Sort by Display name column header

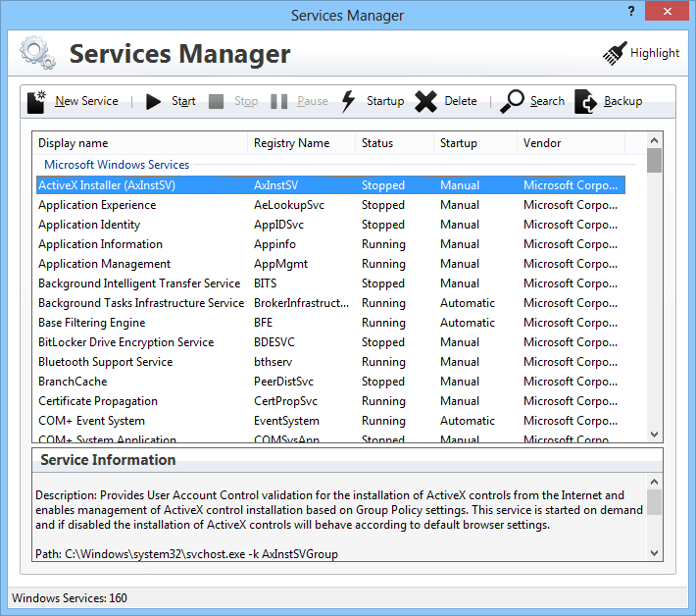[x=140, y=143]
